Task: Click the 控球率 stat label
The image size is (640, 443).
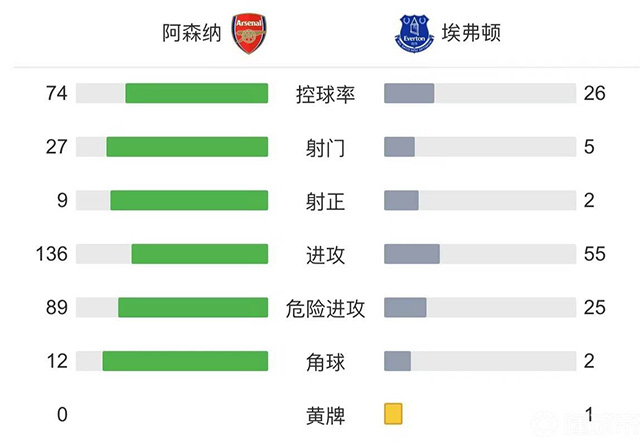Action: (x=326, y=94)
